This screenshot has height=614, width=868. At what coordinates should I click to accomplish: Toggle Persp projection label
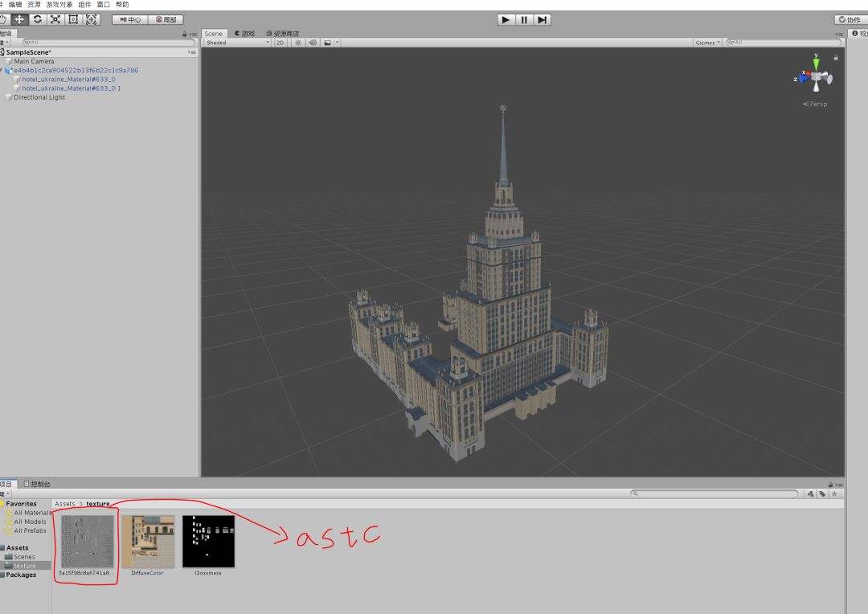pyautogui.click(x=816, y=104)
